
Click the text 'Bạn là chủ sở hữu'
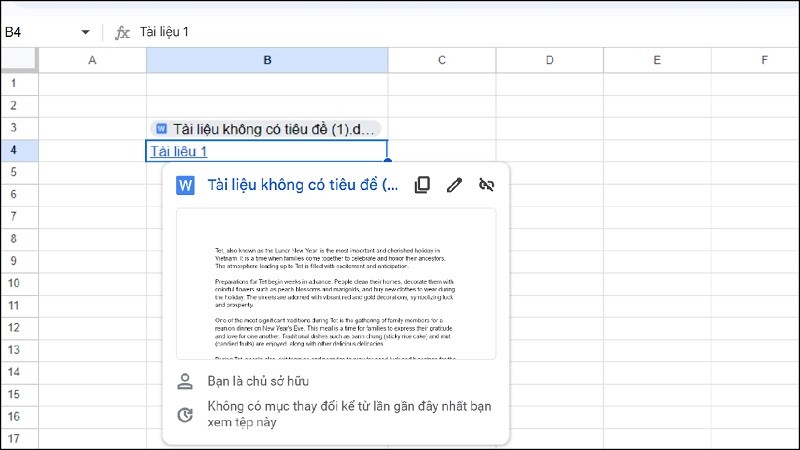[258, 381]
